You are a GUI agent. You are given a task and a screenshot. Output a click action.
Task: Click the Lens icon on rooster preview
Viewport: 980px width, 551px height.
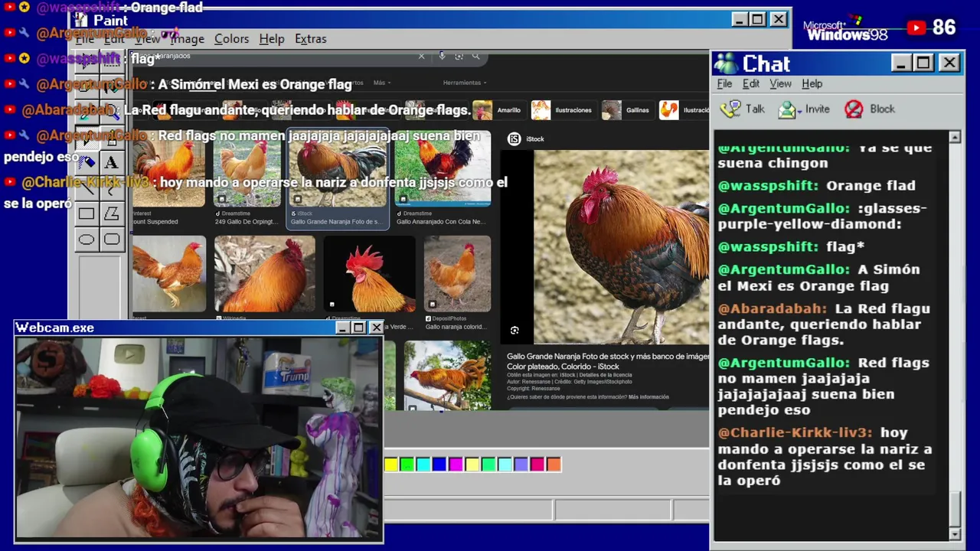point(514,331)
